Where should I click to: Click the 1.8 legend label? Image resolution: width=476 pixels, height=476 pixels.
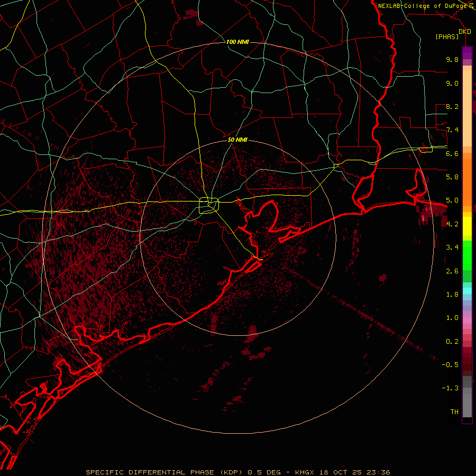[x=452, y=295]
